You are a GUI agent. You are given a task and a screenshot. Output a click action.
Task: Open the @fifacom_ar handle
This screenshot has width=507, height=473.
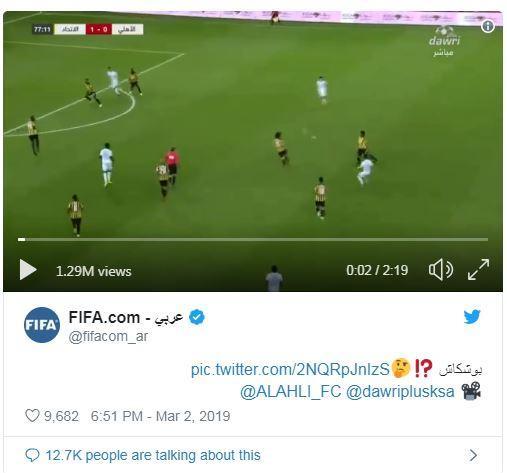[108, 336]
